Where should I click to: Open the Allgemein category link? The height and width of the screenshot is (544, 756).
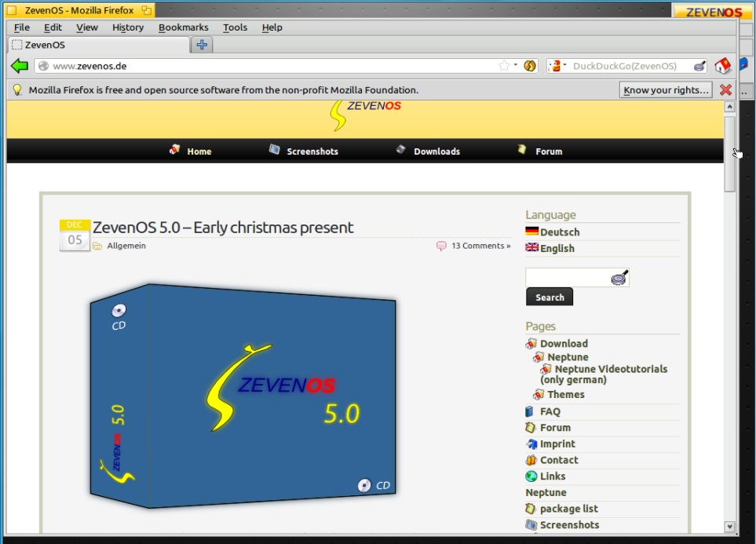coord(126,246)
